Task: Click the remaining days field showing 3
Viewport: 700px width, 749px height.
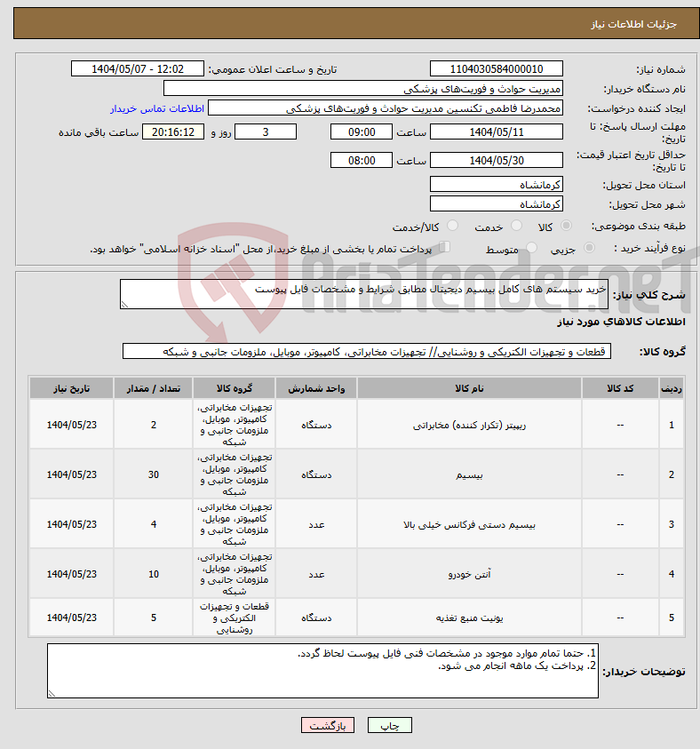Action: pos(266,131)
